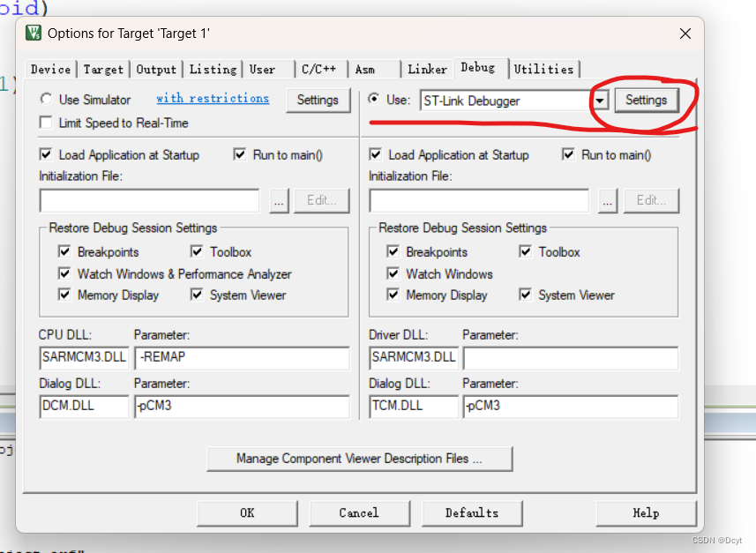The height and width of the screenshot is (553, 756).
Task: Click the empty Driver DLL Parameter field
Action: pos(571,358)
